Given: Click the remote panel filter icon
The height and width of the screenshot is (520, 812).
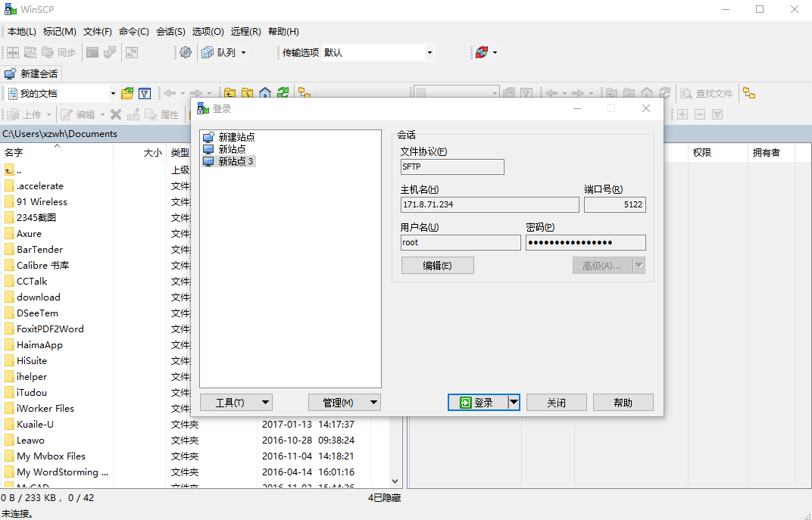Looking at the screenshot, I should point(526,94).
